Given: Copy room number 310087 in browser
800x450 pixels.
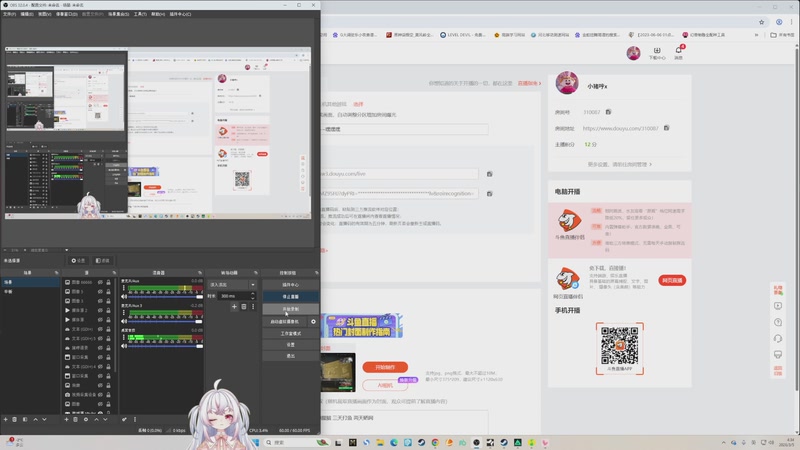Looking at the screenshot, I should 608,112.
